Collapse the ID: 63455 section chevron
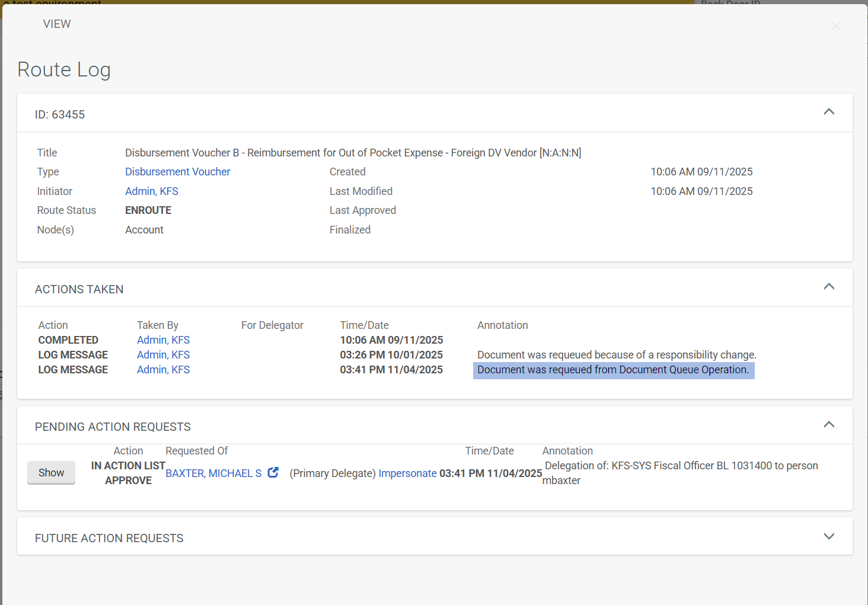 (829, 112)
